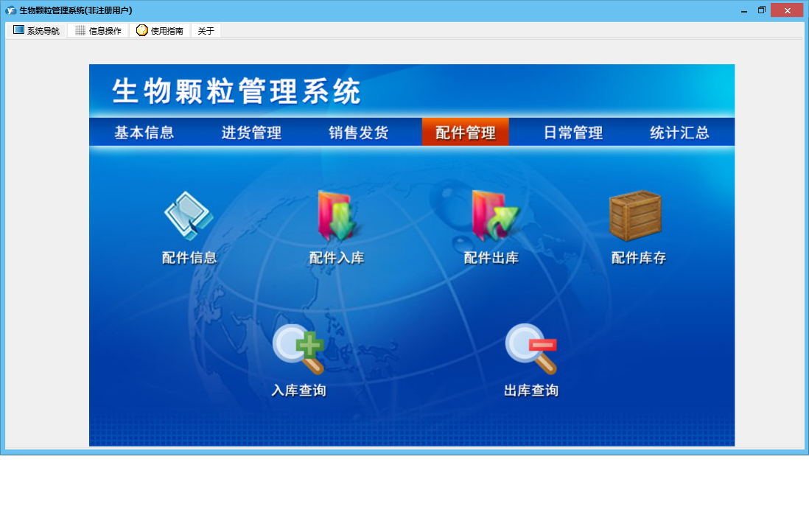Image resolution: width=809 pixels, height=532 pixels.
Task: Click the 入库查询 label text
Action: (x=298, y=390)
